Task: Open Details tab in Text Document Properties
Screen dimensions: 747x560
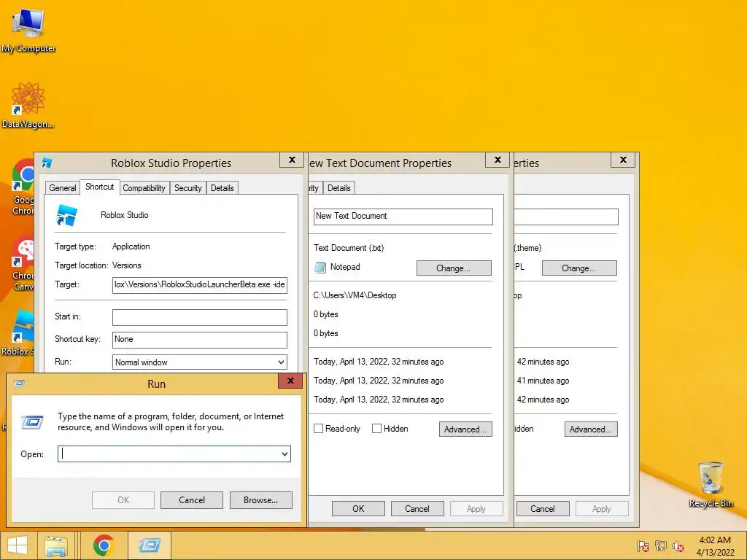Action: click(x=338, y=188)
